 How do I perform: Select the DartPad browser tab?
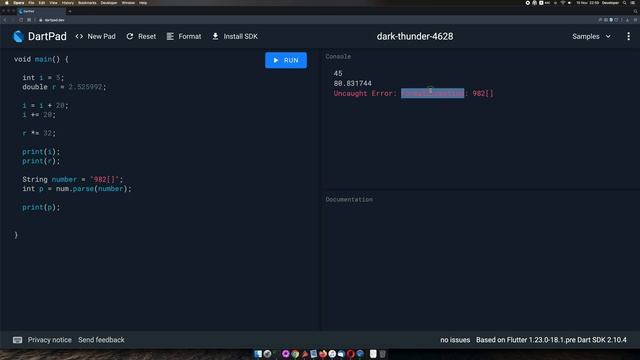41,11
